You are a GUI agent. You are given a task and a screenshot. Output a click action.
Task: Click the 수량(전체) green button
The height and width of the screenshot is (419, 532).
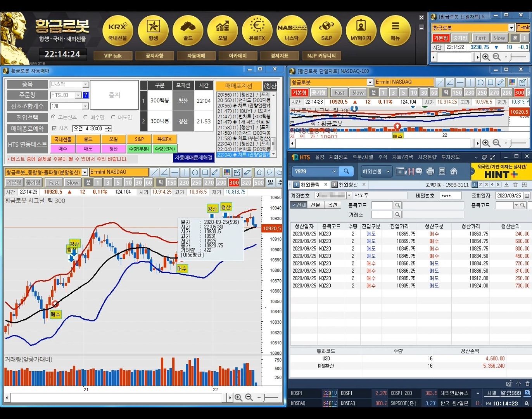click(x=165, y=149)
